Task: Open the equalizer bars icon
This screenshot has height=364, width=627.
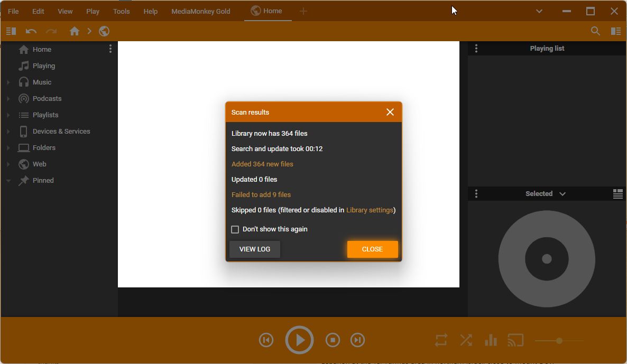Action: tap(491, 340)
